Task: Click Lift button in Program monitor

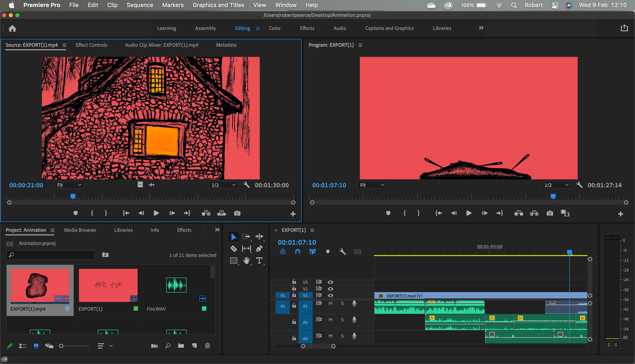Action: pyautogui.click(x=519, y=213)
